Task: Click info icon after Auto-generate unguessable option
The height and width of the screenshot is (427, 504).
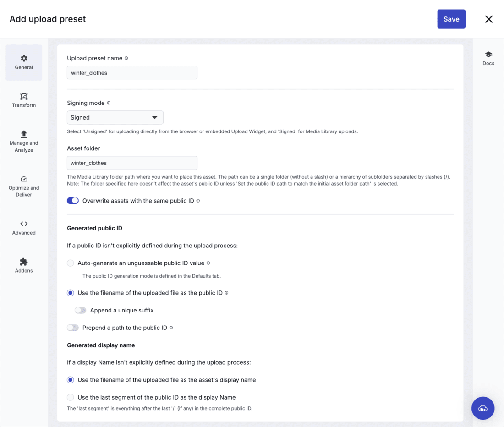Action: [208, 263]
